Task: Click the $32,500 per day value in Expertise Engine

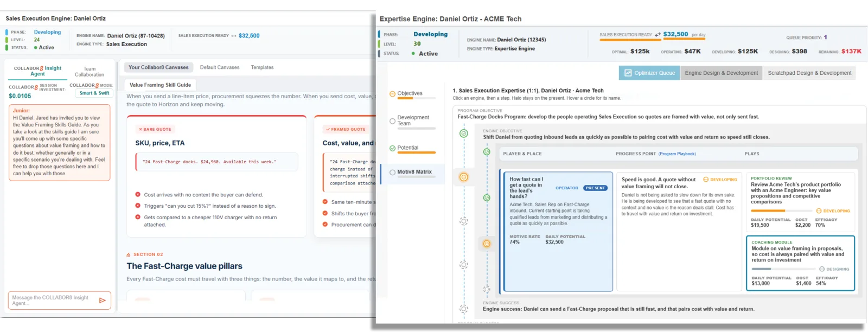Action: coord(675,34)
